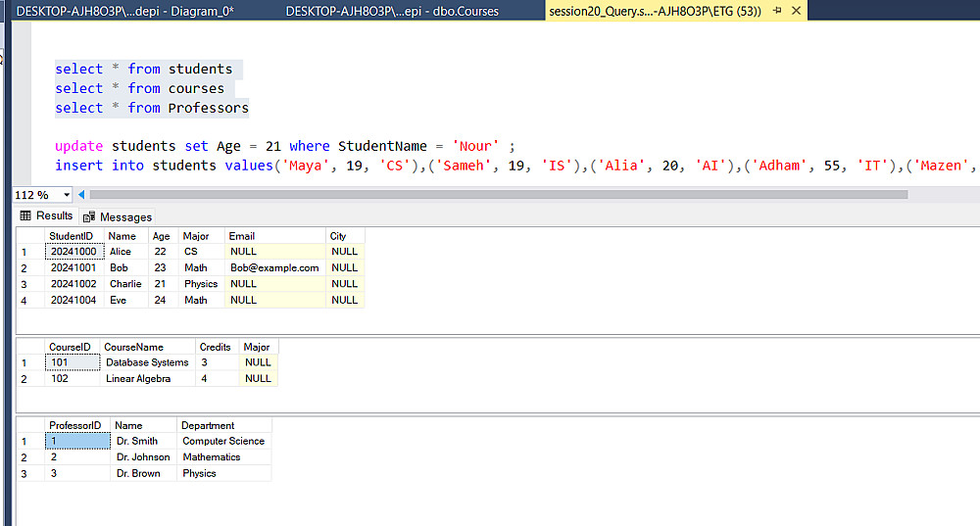Click the 'update' keyword in the editor

[78, 146]
